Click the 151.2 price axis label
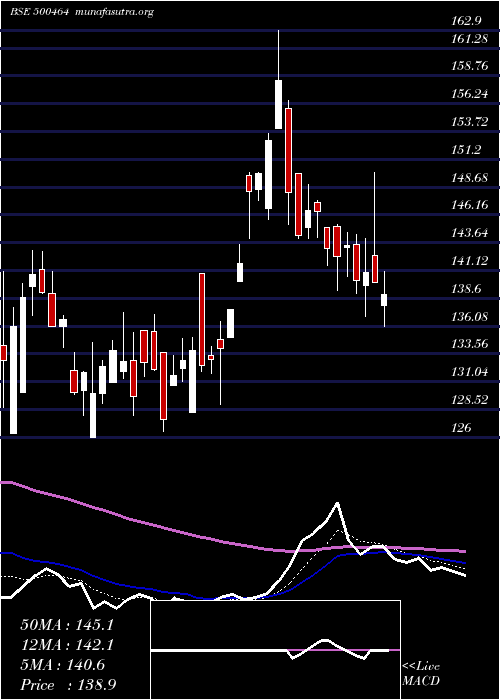This screenshot has width=500, height=700. tap(466, 150)
